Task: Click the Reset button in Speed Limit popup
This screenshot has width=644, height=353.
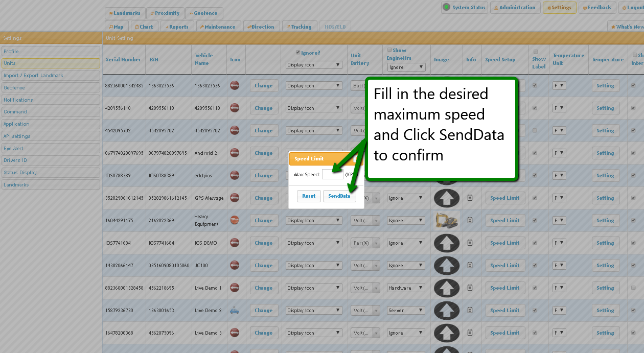Action: tap(309, 196)
